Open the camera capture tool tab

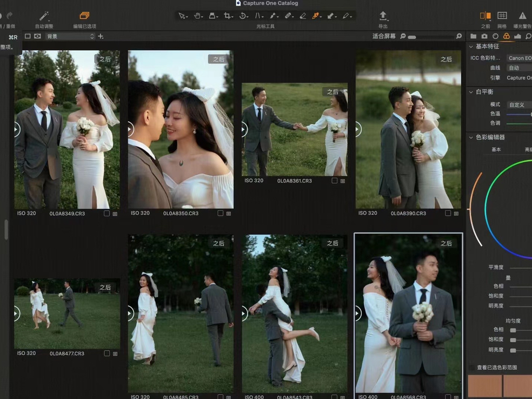[484, 36]
